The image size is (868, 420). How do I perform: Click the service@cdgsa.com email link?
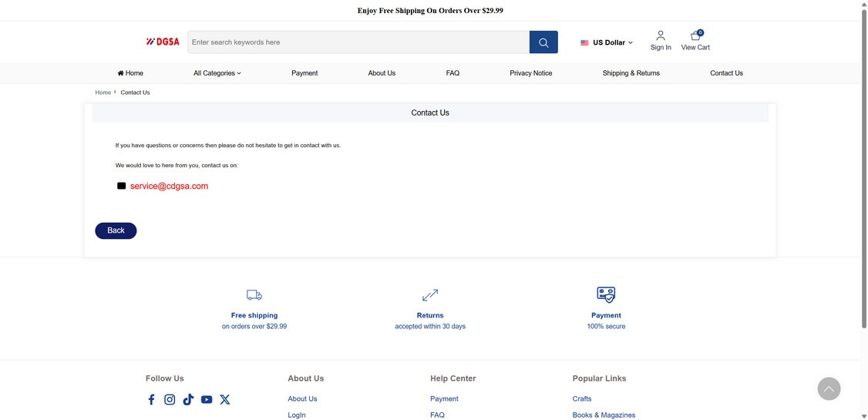tap(169, 186)
